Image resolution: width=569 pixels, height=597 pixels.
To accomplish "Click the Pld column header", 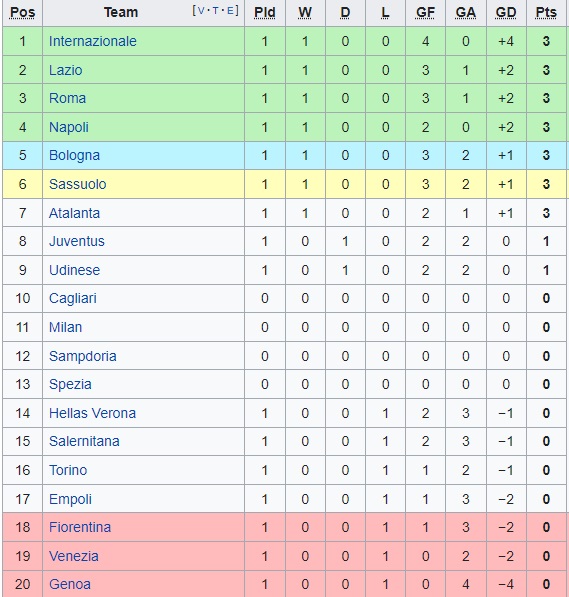I will click(x=265, y=13).
